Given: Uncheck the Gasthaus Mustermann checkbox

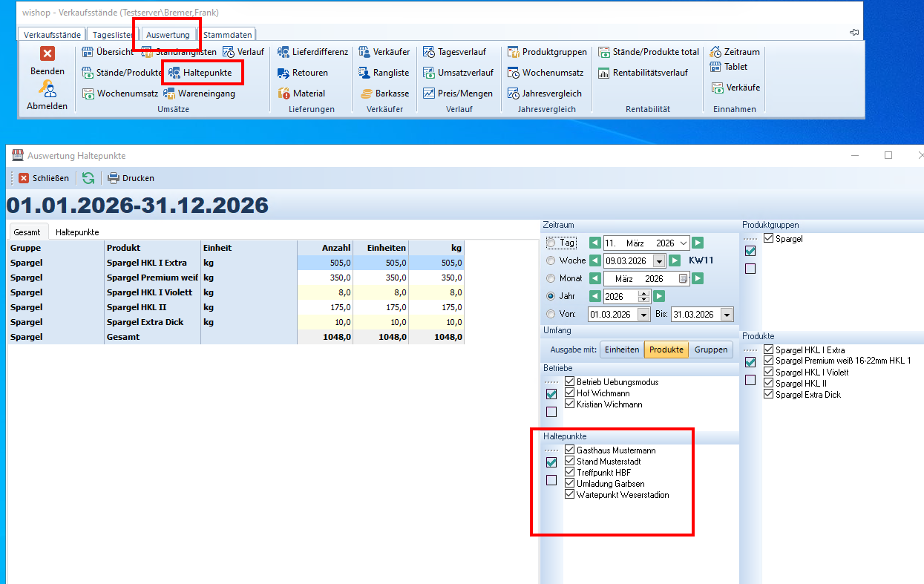Looking at the screenshot, I should [x=570, y=450].
